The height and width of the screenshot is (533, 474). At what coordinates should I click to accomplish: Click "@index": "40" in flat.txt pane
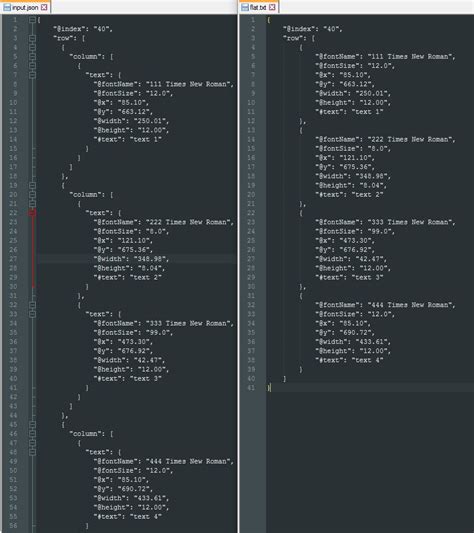(312, 29)
